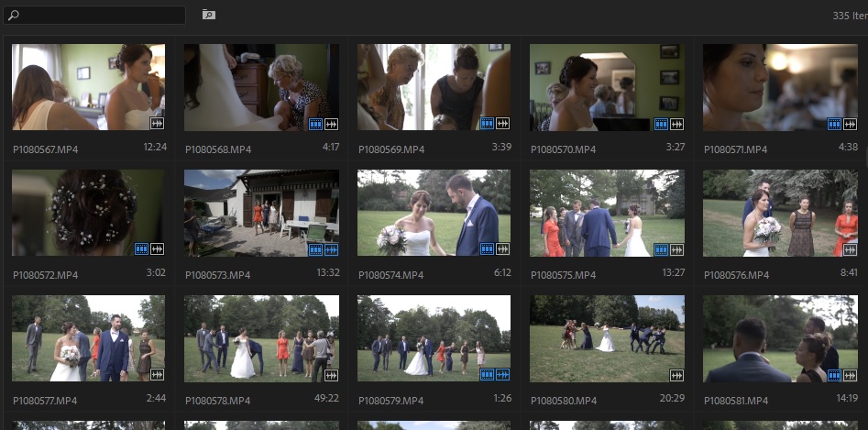Click the file name P1080579.MP4

[x=391, y=401]
